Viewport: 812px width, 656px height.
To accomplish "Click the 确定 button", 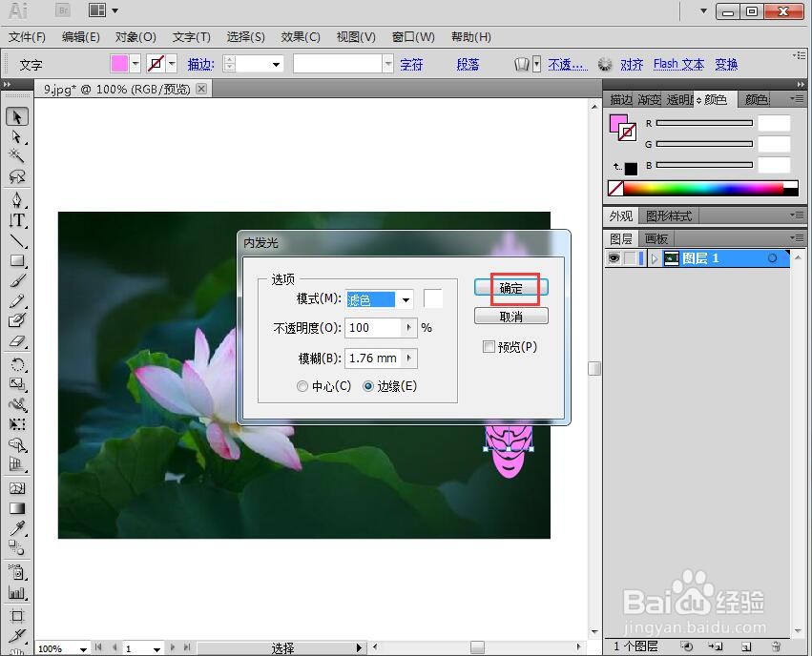I will pos(511,288).
